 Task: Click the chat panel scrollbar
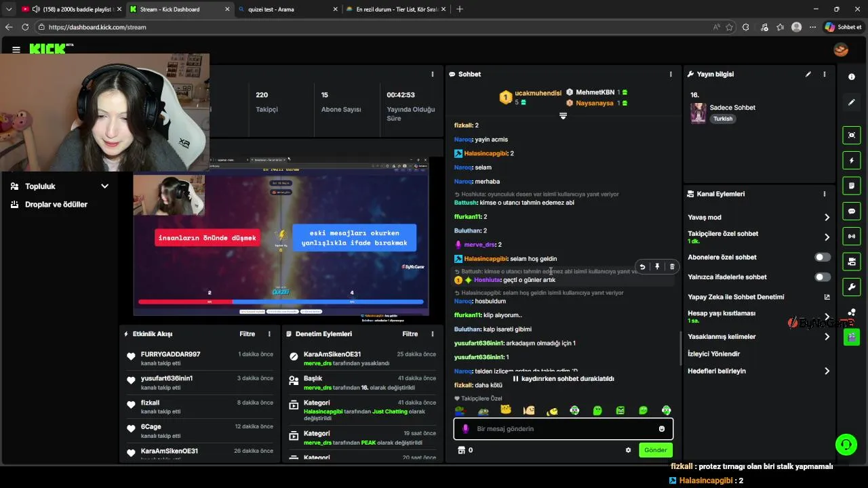pos(680,348)
